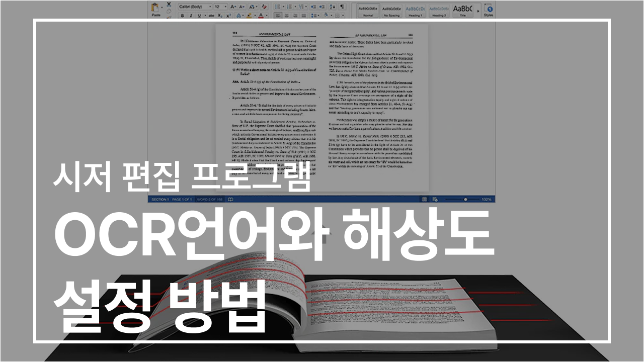This screenshot has width=644, height=362.
Task: Click the Font Color icon
Action: point(262,16)
